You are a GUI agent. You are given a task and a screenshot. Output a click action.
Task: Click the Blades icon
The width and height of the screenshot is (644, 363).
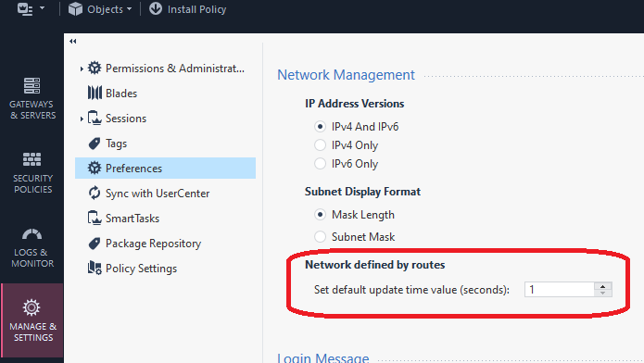pyautogui.click(x=95, y=93)
